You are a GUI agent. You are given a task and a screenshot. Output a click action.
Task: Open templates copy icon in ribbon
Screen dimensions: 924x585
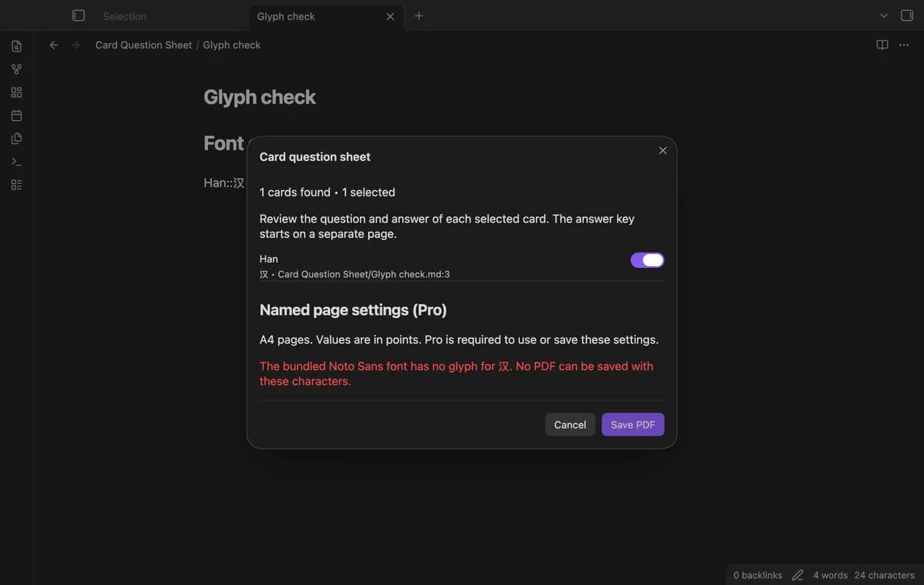[16, 139]
